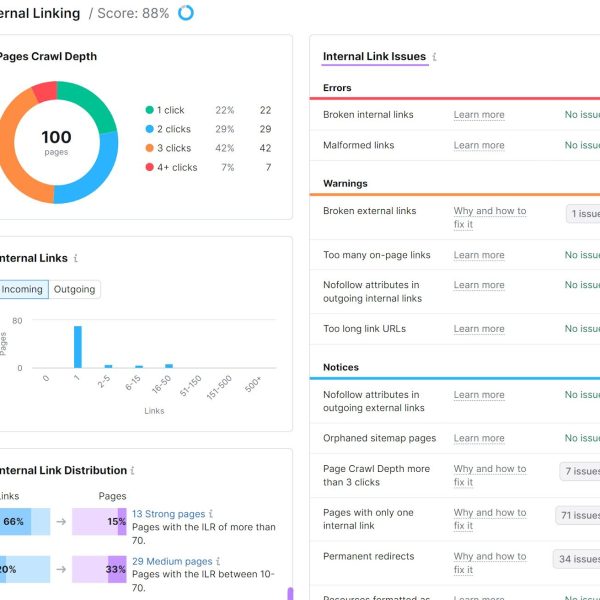This screenshot has height=600, width=600.
Task: Click info icon beside Internal Link Distribution
Action: click(x=132, y=470)
